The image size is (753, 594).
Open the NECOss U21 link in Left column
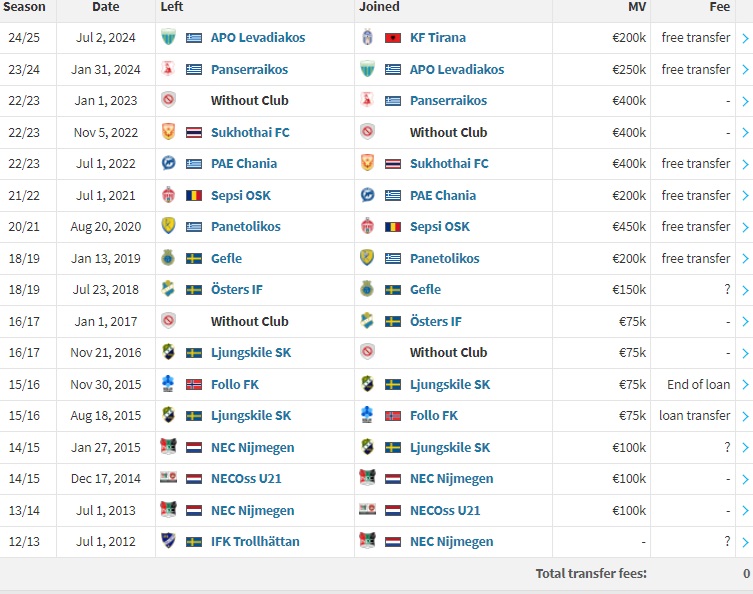coord(246,479)
